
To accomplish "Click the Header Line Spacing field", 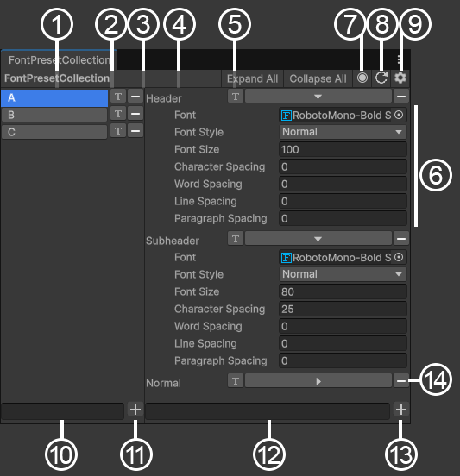I will tap(343, 201).
